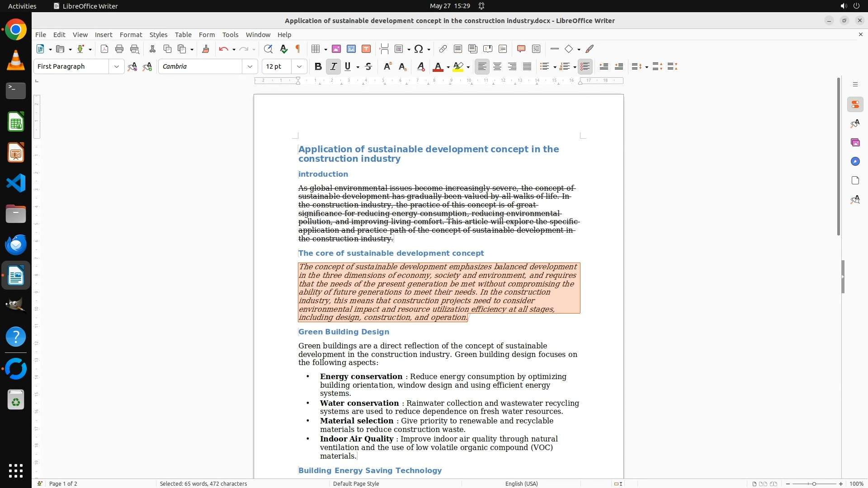868x488 pixels.
Task: Open the Navigator sidebar panel
Action: pos(855,162)
